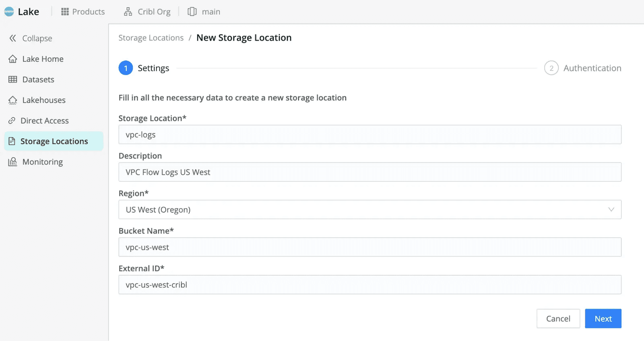Go to Lake Home via house icon
The height and width of the screenshot is (341, 644).
tap(13, 59)
